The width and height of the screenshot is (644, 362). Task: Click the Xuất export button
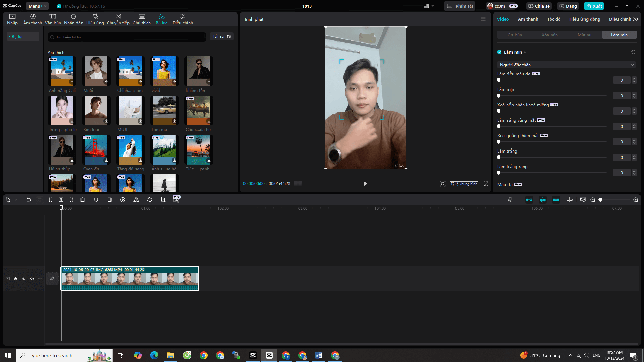coord(594,6)
